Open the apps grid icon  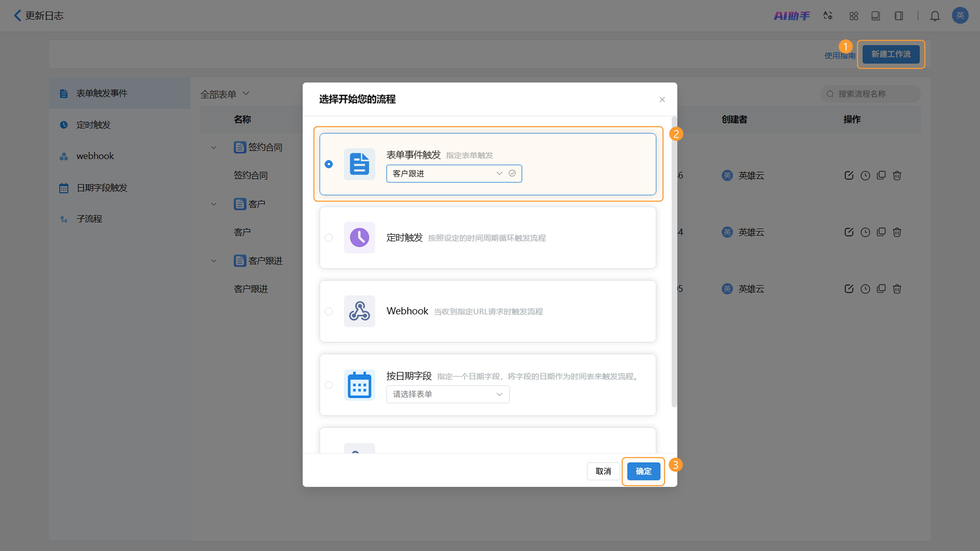[854, 16]
